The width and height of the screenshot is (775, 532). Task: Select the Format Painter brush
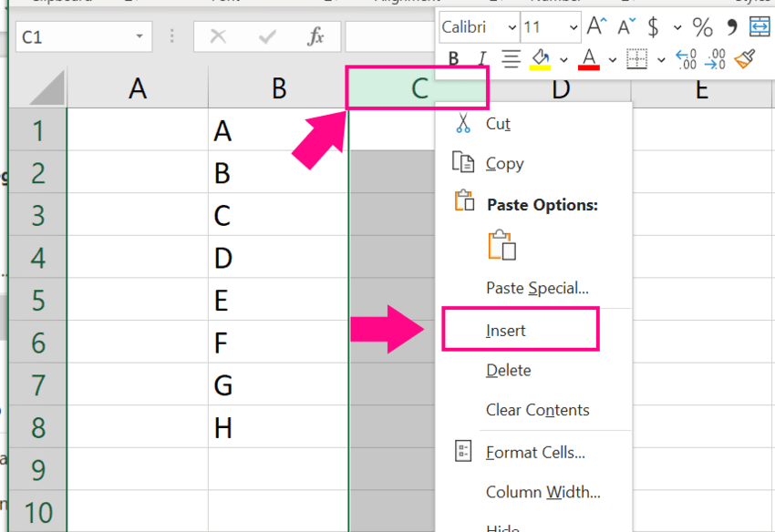coord(744,58)
